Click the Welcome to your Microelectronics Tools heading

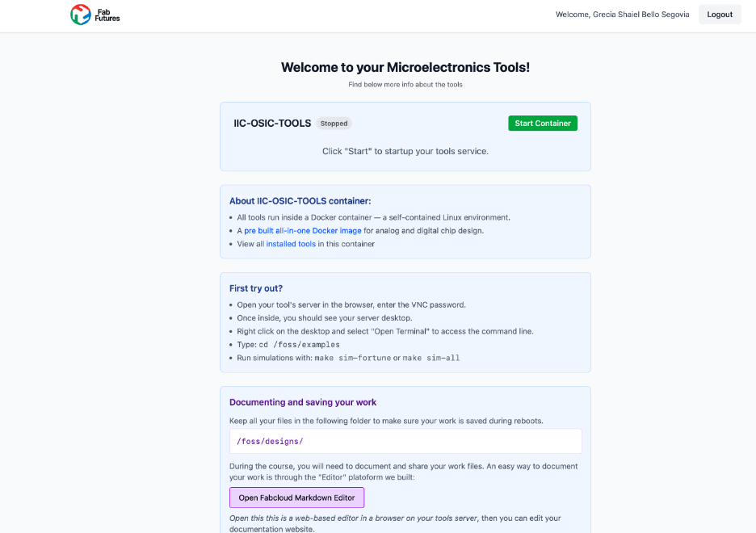pyautogui.click(x=405, y=67)
